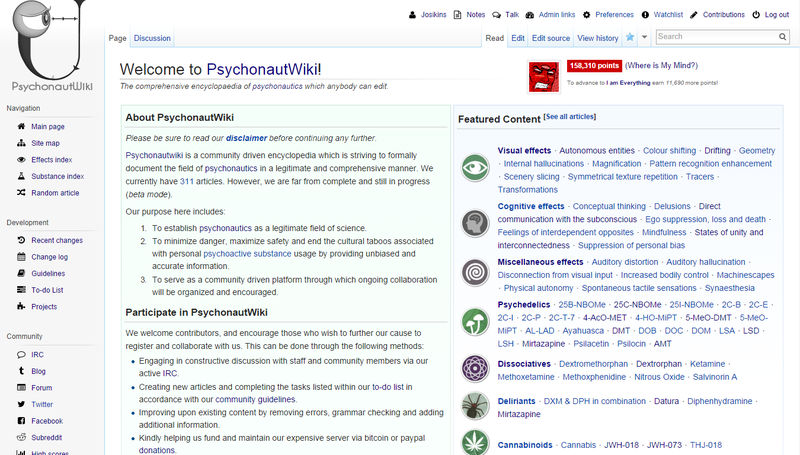
Task: Open the Preferences link in top bar
Action: pyautogui.click(x=615, y=15)
